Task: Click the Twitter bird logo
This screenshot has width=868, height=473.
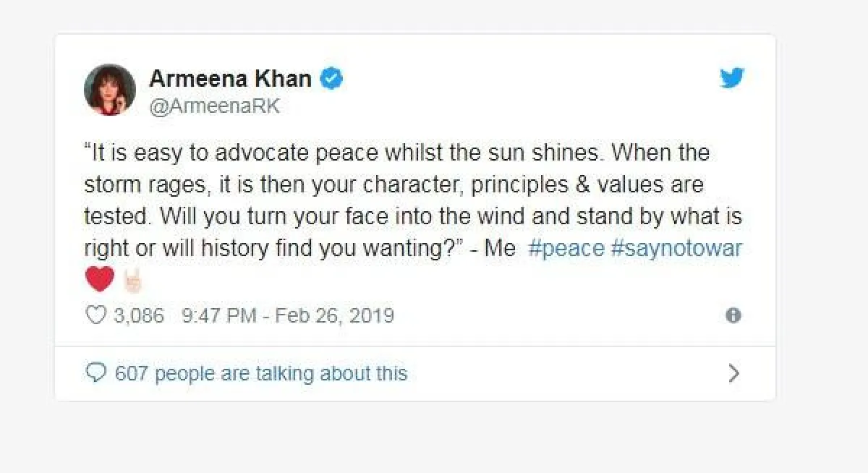Action: tap(732, 78)
